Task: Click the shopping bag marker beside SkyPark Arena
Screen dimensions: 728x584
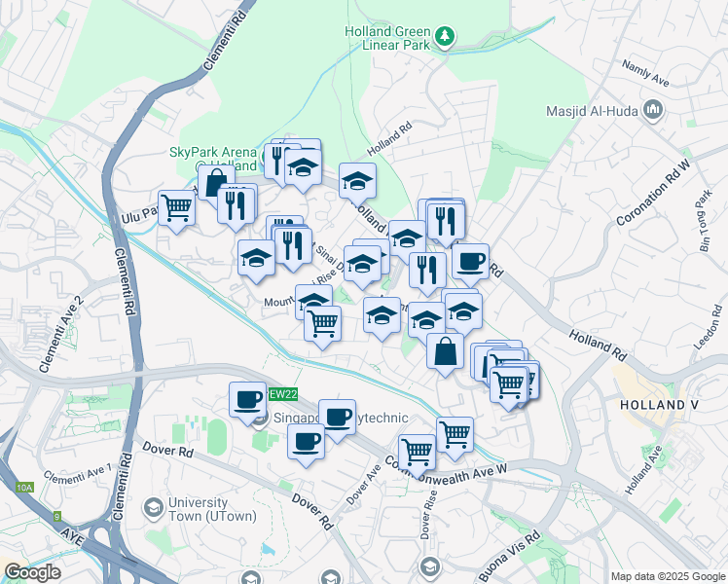Action: (214, 182)
